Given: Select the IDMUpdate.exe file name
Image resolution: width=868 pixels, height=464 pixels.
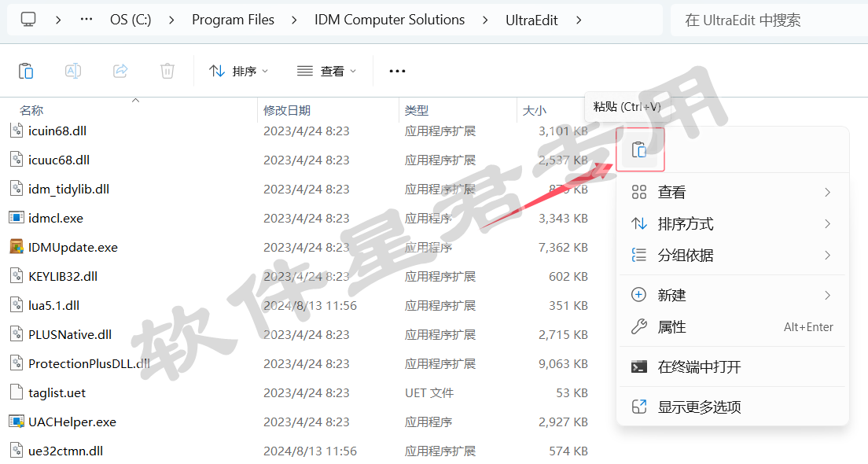Looking at the screenshot, I should 73,247.
